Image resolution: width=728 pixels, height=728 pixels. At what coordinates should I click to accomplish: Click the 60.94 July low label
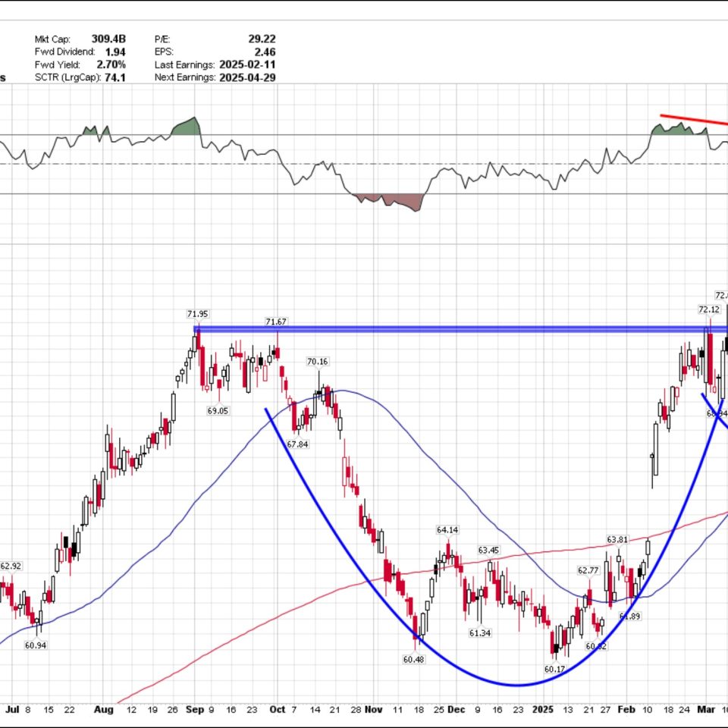tap(36, 645)
